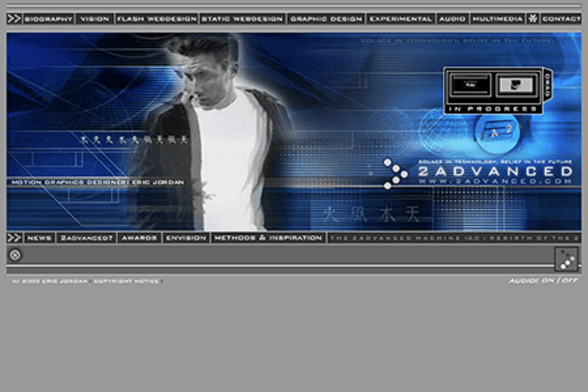Open the Experimental section
The height and width of the screenshot is (392, 588).
[401, 19]
